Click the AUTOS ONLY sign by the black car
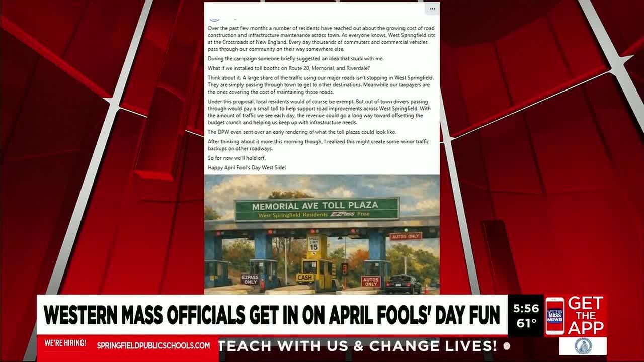Image resolution: width=644 pixels, height=362 pixels. click(x=371, y=282)
